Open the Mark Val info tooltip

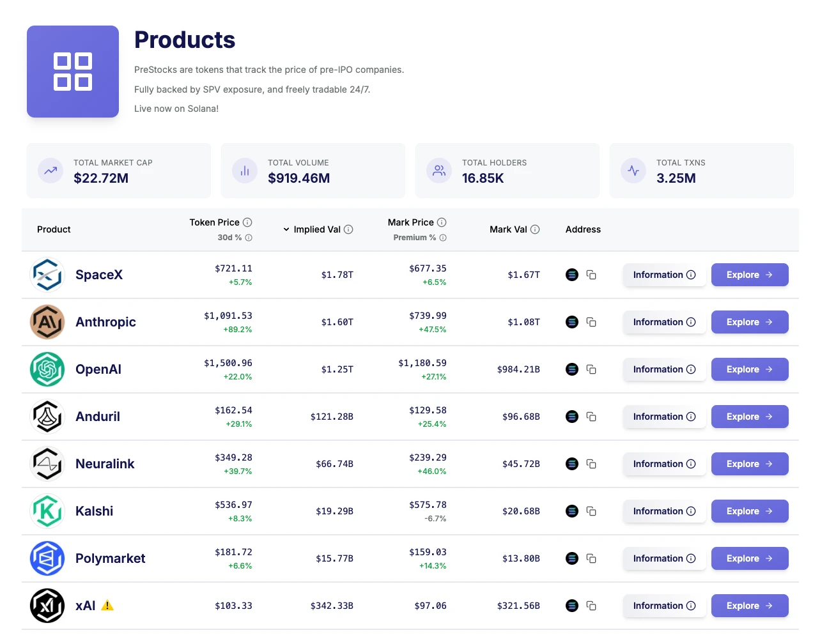pos(535,229)
